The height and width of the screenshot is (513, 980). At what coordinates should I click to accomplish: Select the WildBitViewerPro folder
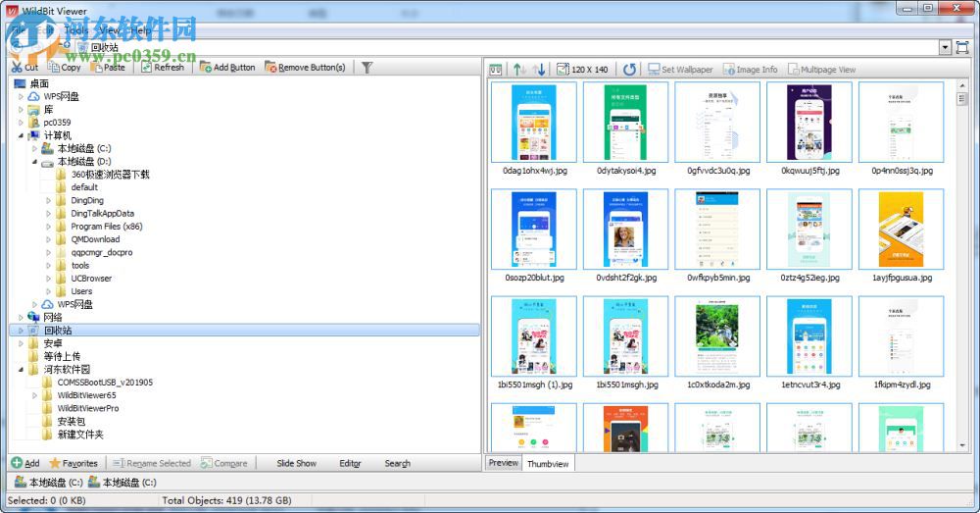(x=88, y=408)
